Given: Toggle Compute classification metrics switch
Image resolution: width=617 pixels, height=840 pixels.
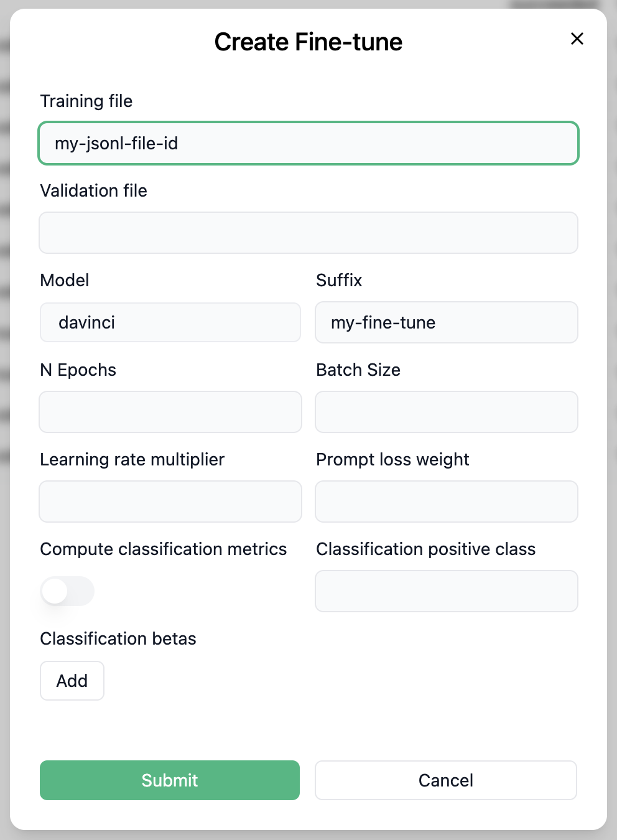Looking at the screenshot, I should pyautogui.click(x=67, y=591).
